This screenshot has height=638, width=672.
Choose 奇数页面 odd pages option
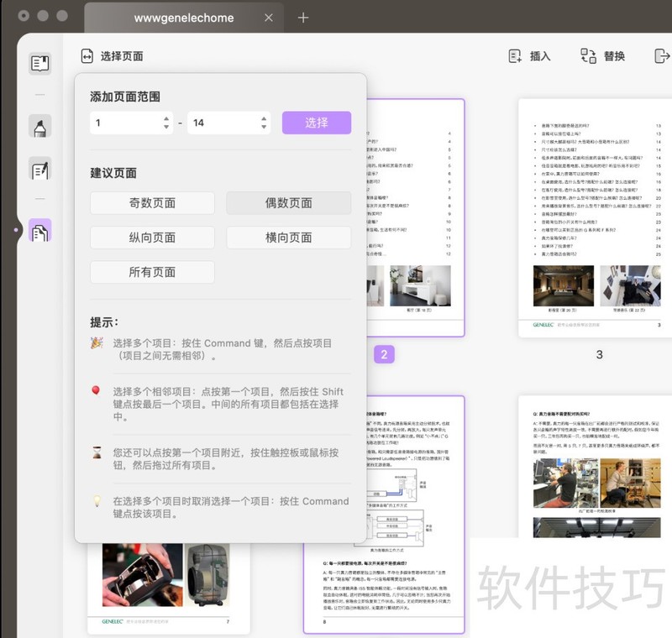pyautogui.click(x=152, y=203)
